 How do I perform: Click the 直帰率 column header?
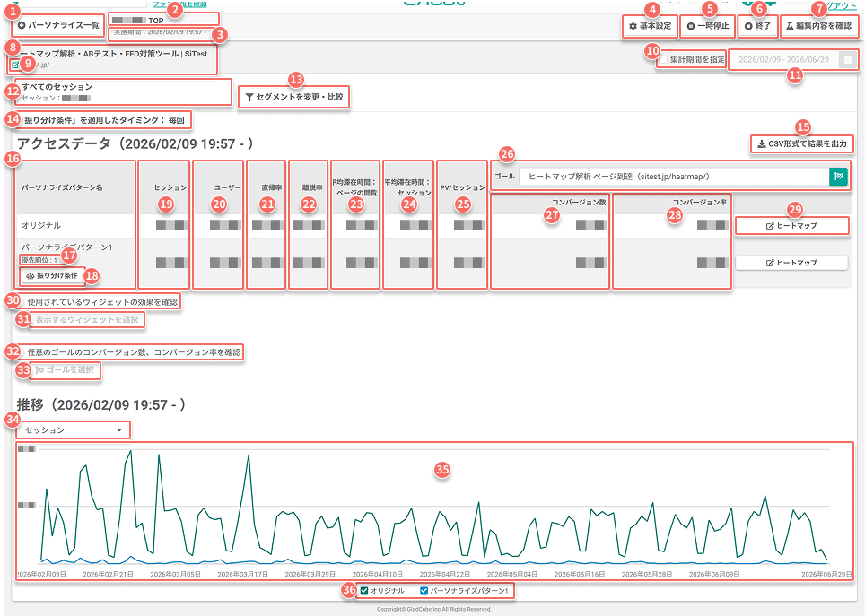(271, 187)
